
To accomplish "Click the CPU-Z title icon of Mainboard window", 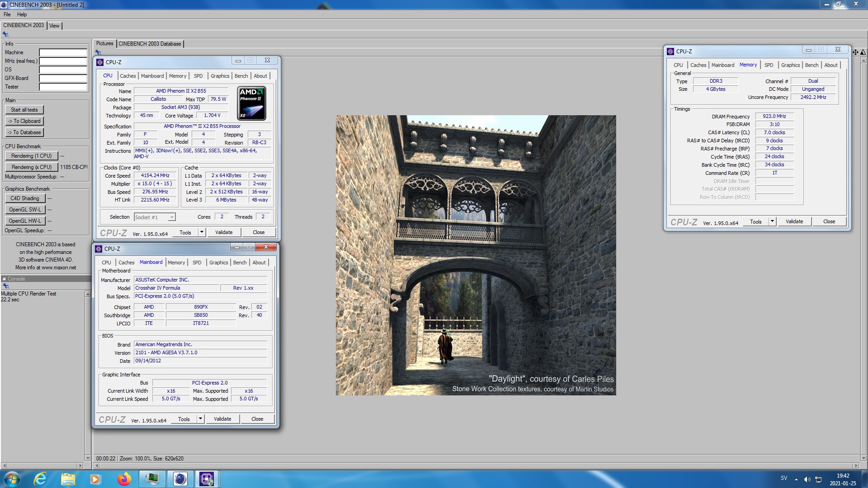I will pos(99,249).
